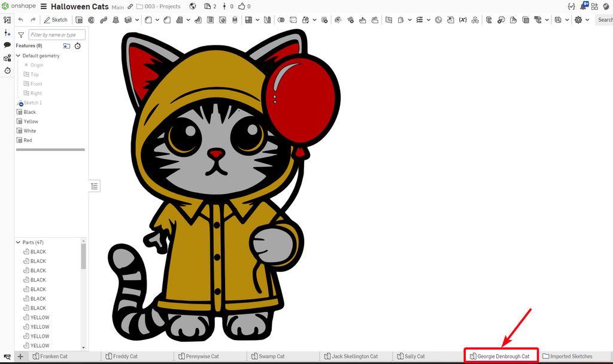Viewport: 613px width, 364px height.
Task: Click the Sketch button
Action: tap(56, 20)
